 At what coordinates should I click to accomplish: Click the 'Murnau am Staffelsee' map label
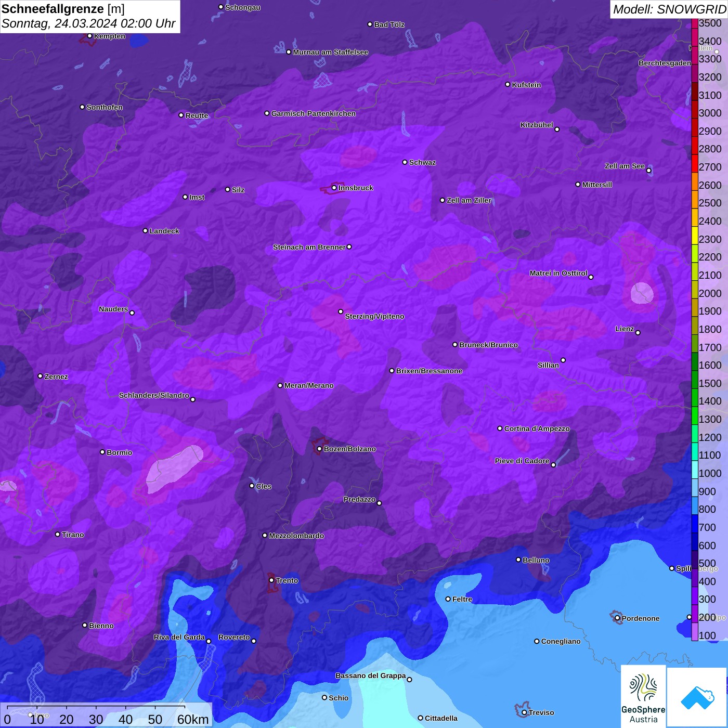pos(330,52)
